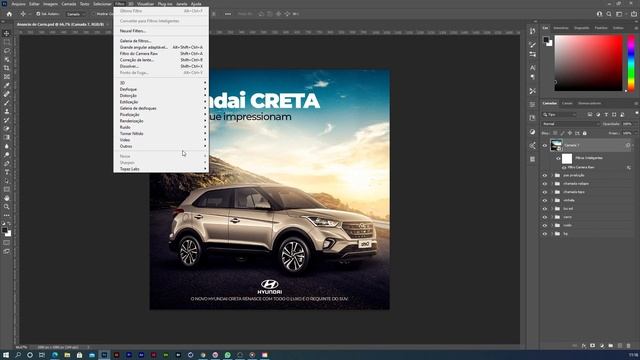Switch to the Canais tab
Image resolution: width=640 pixels, height=360 pixels.
567,103
